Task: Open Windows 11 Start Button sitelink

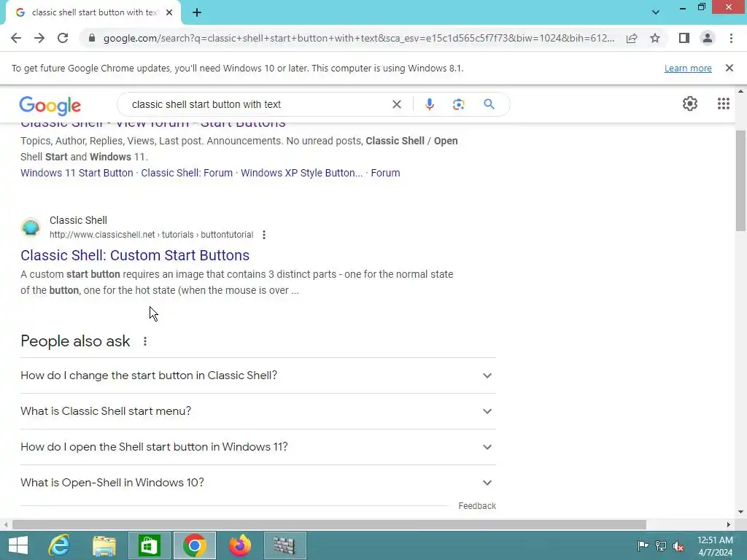Action: [77, 173]
